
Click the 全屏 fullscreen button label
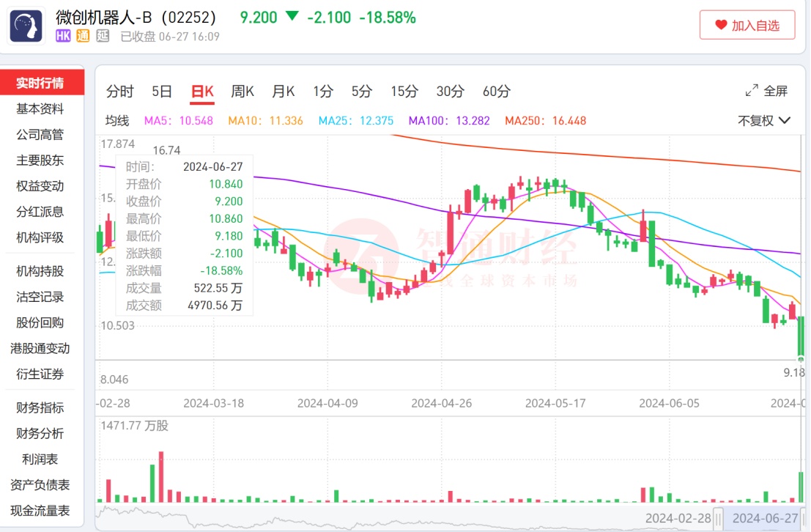coord(775,91)
